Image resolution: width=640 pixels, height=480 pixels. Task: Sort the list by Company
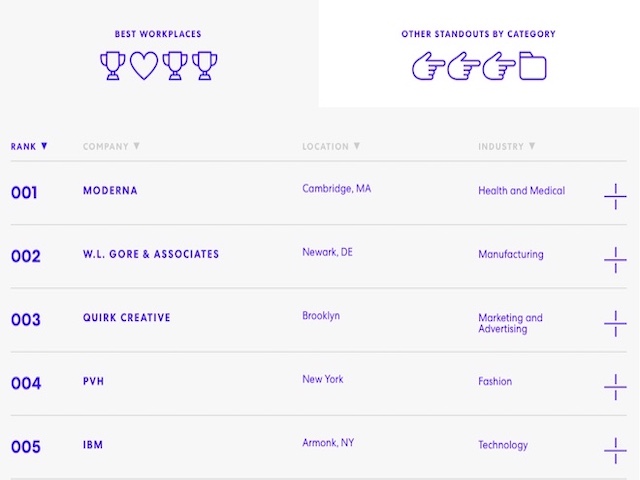(111, 147)
